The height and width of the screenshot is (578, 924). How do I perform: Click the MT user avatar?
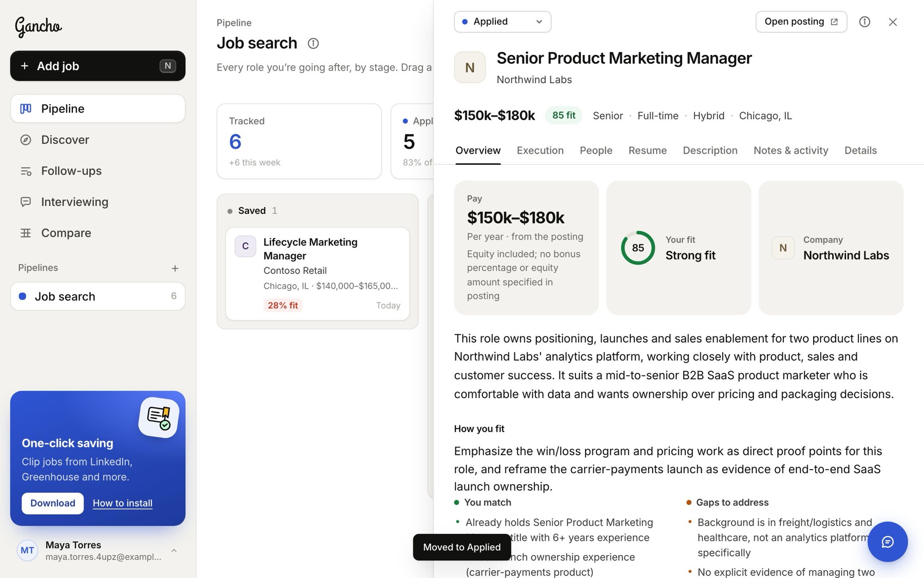(x=27, y=551)
